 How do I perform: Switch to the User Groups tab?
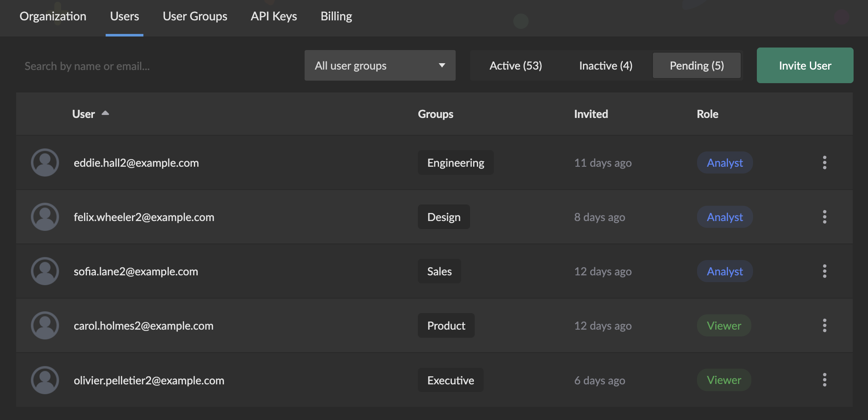[195, 17]
